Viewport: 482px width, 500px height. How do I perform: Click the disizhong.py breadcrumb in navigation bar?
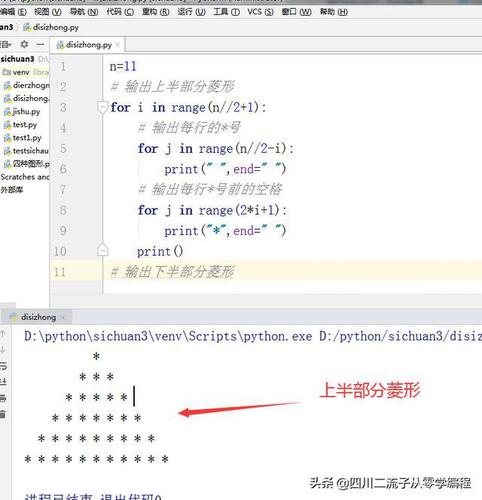click(x=51, y=27)
